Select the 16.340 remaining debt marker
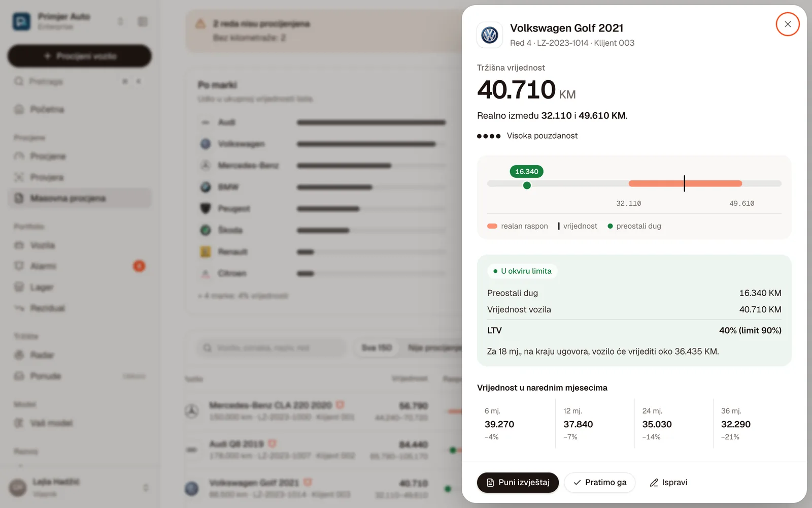The width and height of the screenshot is (812, 508). tap(527, 172)
